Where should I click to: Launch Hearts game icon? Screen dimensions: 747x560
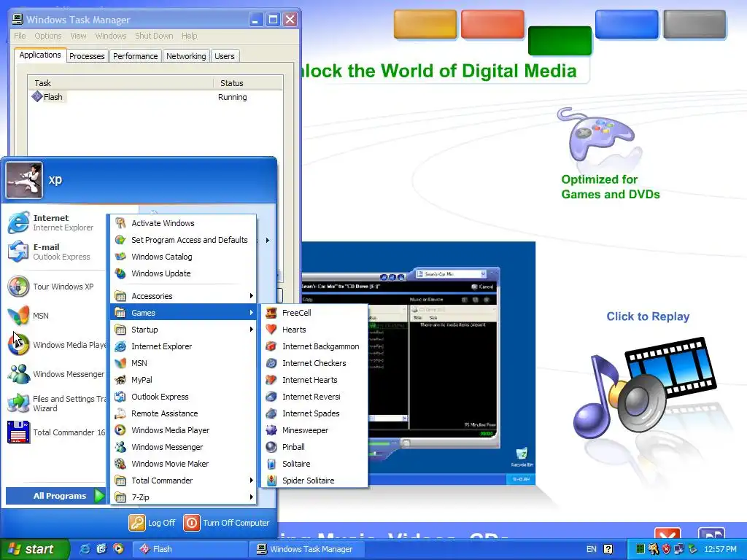[271, 330]
